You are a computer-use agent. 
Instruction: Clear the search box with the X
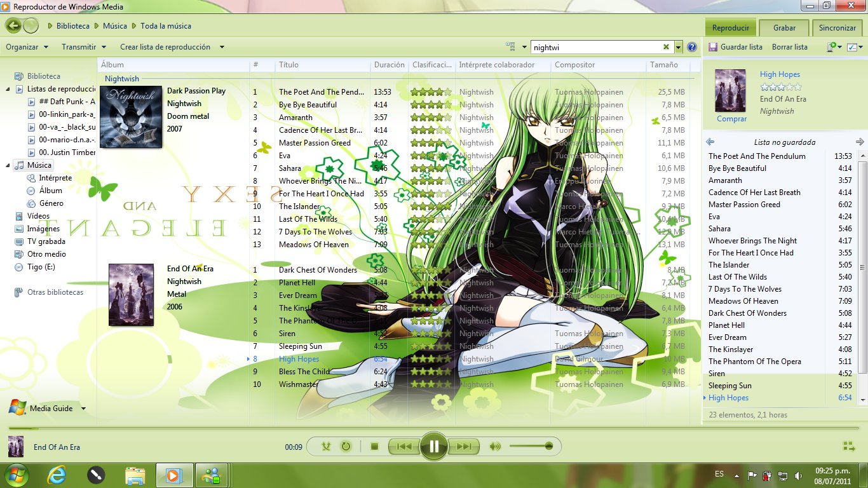(666, 47)
